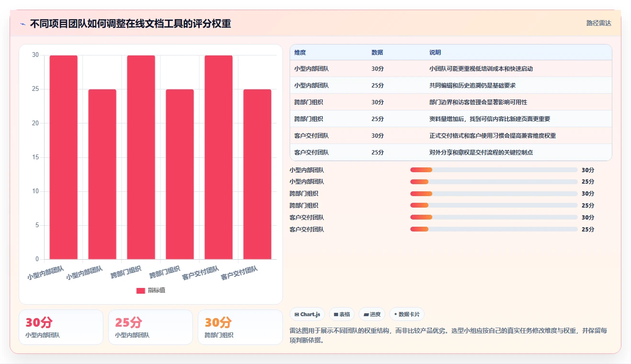The height and width of the screenshot is (364, 631).
Task: Click the 25-value chart bar for 小型内部团队
Action: click(102, 175)
